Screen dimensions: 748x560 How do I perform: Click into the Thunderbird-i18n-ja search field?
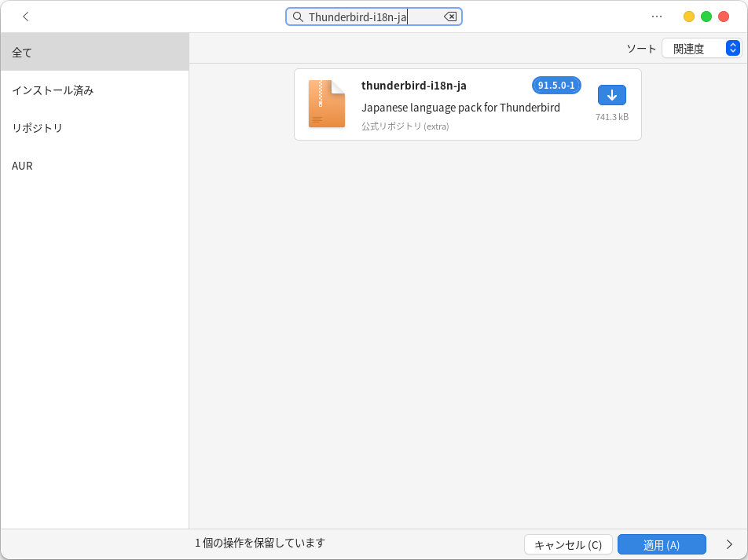pyautogui.click(x=369, y=16)
